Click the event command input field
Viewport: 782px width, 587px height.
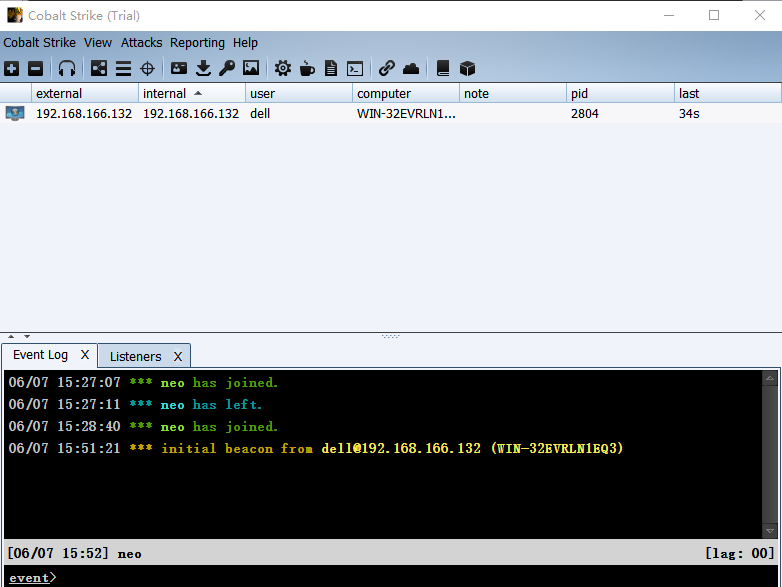click(400, 577)
